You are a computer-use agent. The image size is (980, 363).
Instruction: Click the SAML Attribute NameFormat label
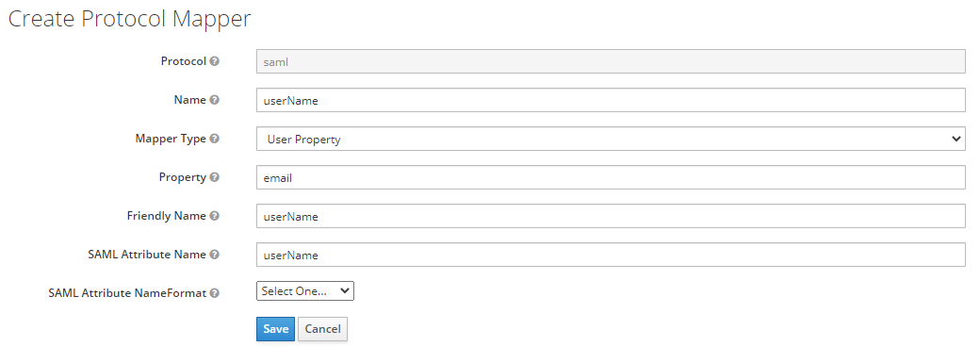(x=127, y=293)
